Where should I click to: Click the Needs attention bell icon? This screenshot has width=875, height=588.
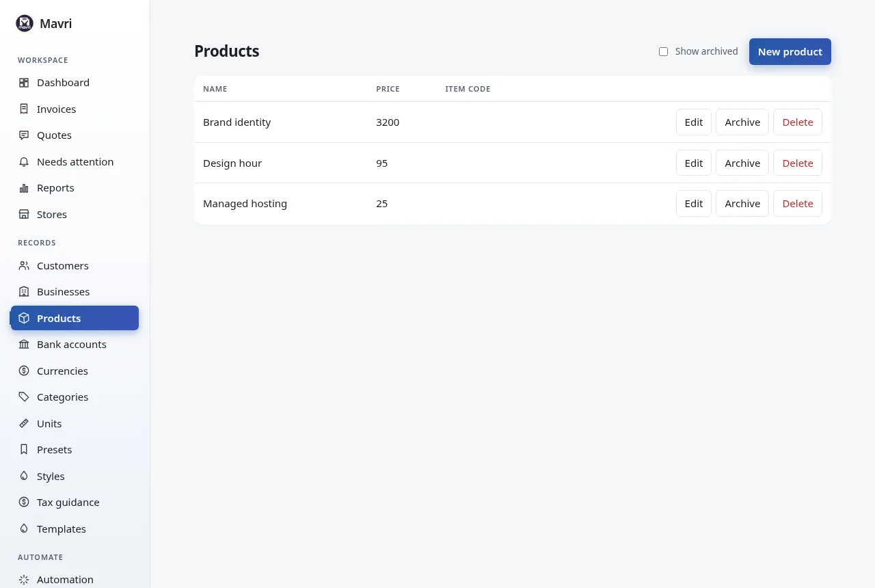click(24, 162)
